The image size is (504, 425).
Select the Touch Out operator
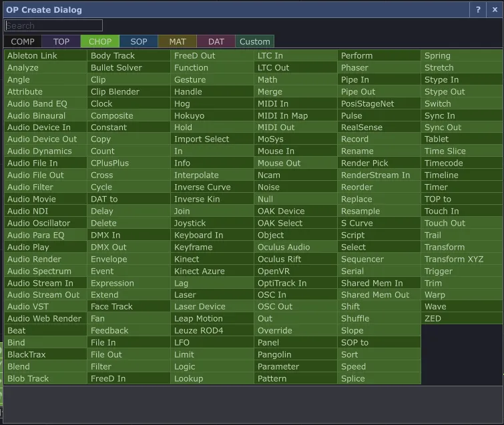pos(462,223)
